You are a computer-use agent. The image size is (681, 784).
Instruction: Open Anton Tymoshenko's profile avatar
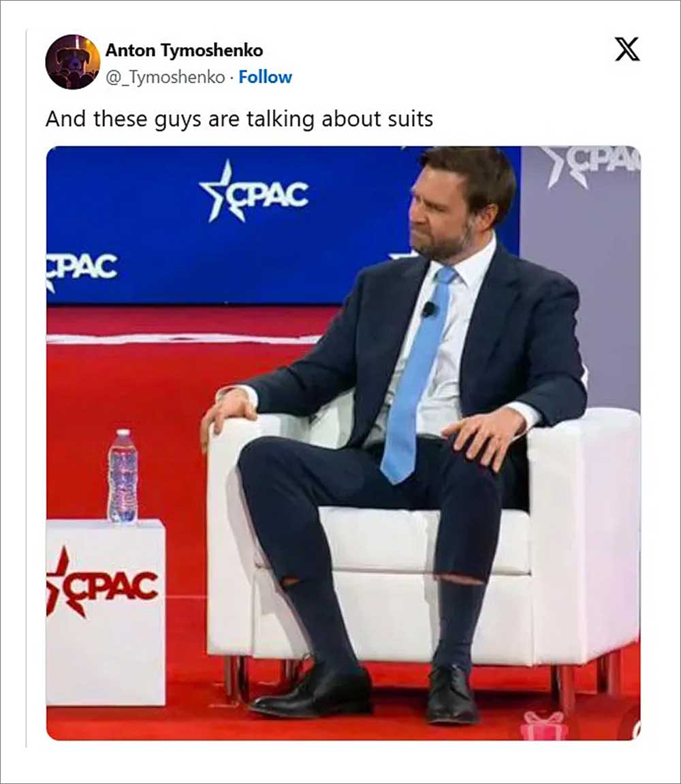click(x=73, y=62)
